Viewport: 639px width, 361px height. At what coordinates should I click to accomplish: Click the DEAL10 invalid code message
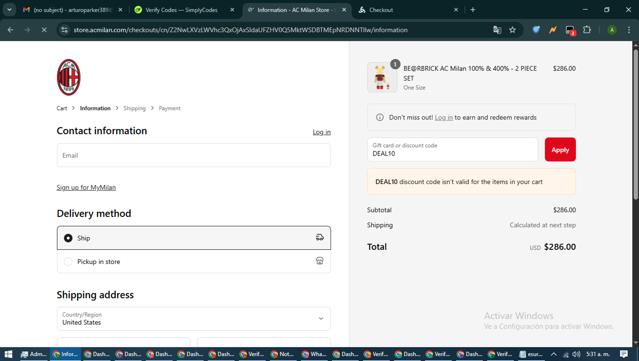point(472,182)
